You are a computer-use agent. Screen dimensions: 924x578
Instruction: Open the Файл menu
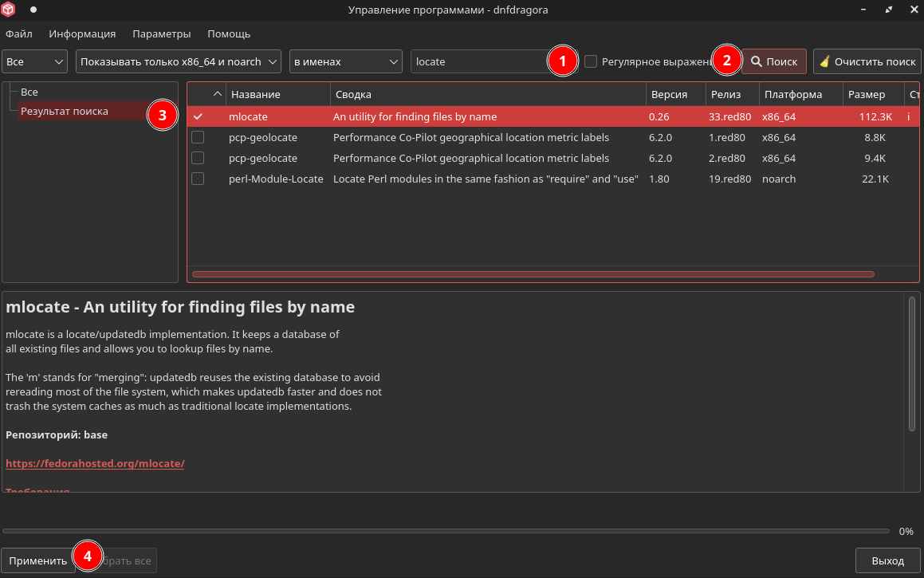[x=18, y=33]
